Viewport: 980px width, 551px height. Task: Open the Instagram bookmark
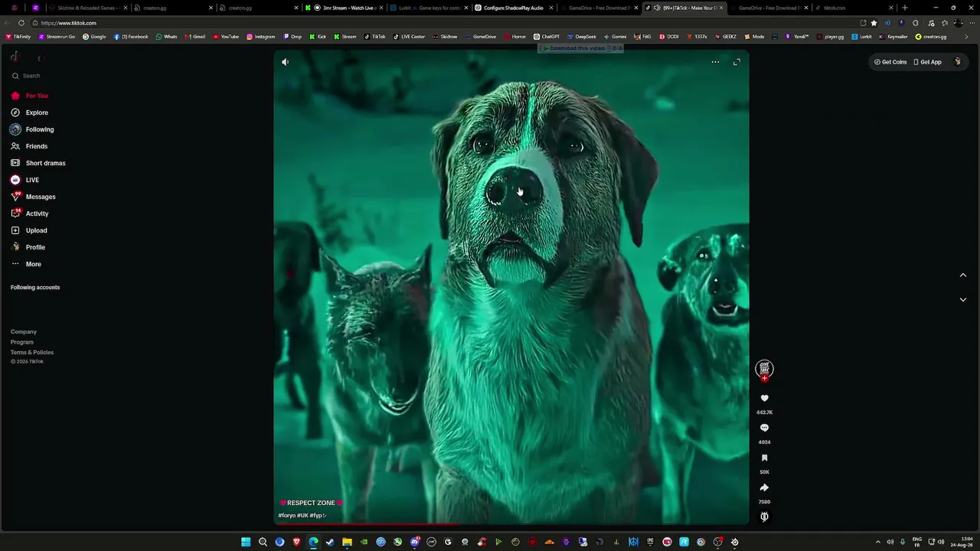point(261,37)
